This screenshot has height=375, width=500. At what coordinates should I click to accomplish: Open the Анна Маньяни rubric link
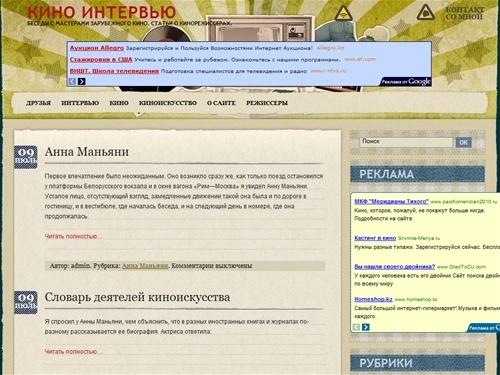145,266
